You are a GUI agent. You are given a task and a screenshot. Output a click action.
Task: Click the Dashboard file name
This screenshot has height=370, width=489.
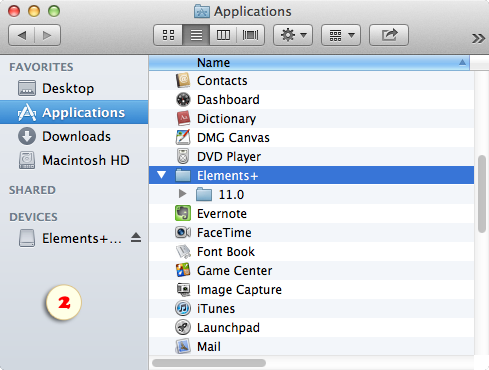[228, 100]
